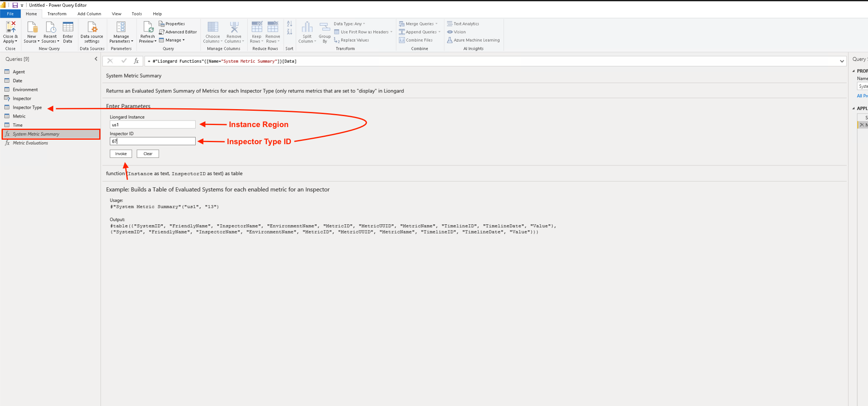Select the System Metric Summary function
The width and height of the screenshot is (868, 406).
(x=51, y=134)
